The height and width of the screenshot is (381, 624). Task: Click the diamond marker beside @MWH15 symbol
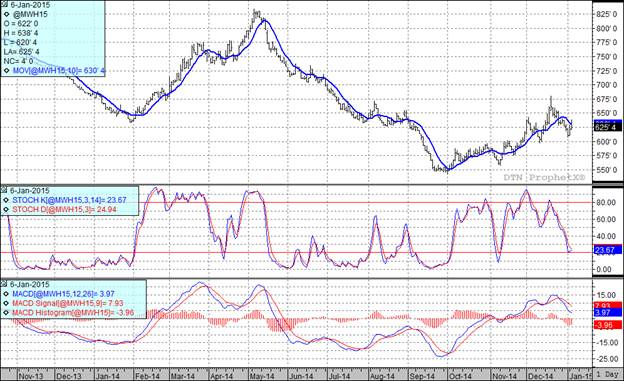click(x=6, y=14)
